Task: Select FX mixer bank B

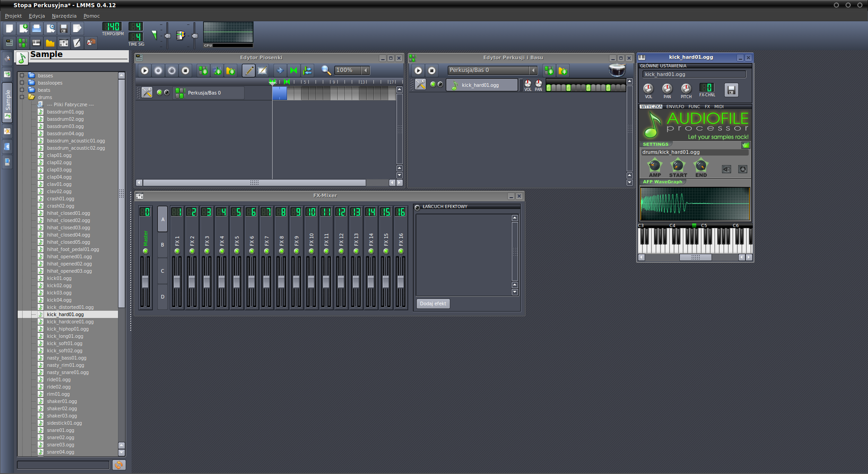Action: point(163,245)
